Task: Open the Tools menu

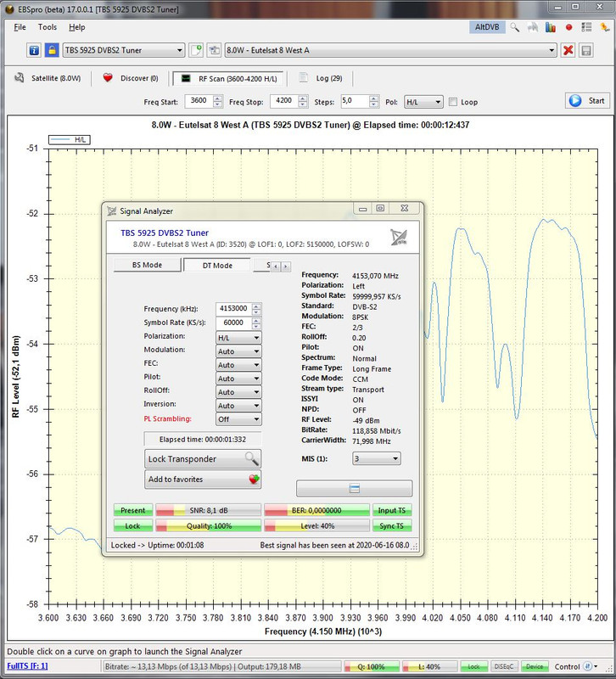Action: pyautogui.click(x=48, y=27)
